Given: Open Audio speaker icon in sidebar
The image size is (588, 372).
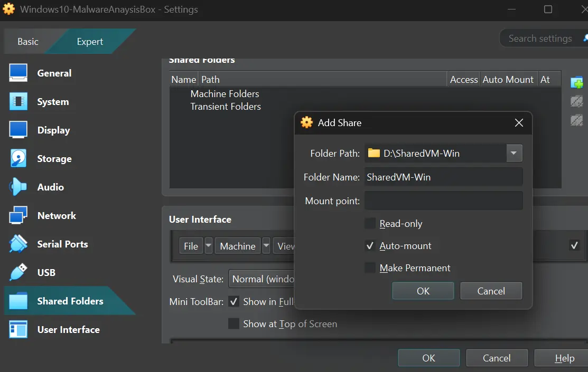Looking at the screenshot, I should [18, 187].
